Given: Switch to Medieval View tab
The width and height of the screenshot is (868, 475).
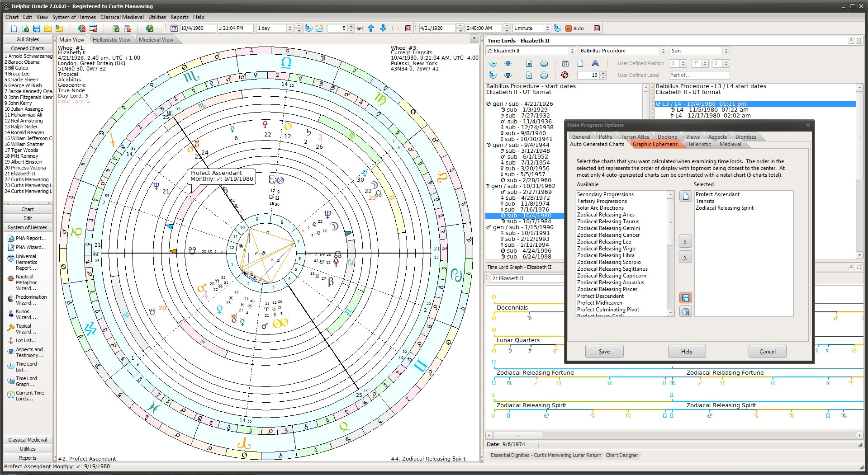Looking at the screenshot, I should pyautogui.click(x=156, y=40).
